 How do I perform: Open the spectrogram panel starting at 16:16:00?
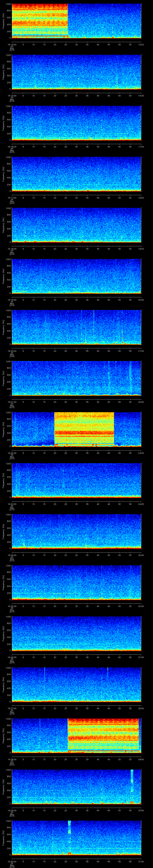tap(76, 123)
